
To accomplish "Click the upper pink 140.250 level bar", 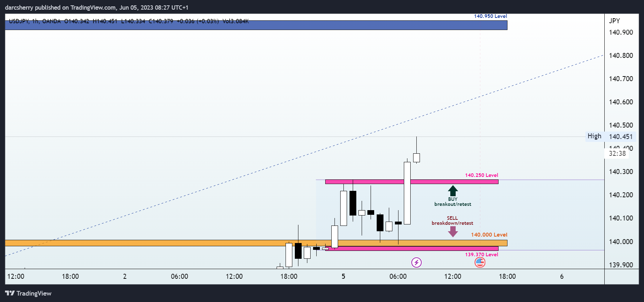I will [x=412, y=182].
